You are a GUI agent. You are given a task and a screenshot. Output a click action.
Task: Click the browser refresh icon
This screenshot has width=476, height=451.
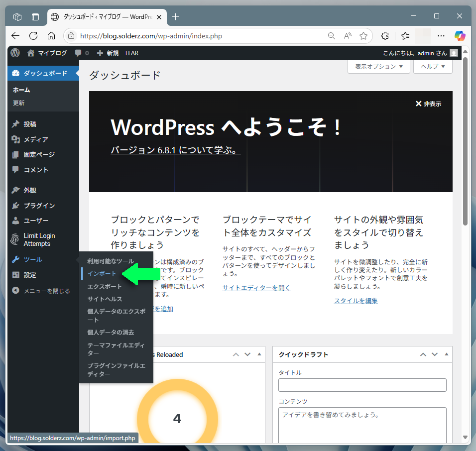[x=33, y=36]
